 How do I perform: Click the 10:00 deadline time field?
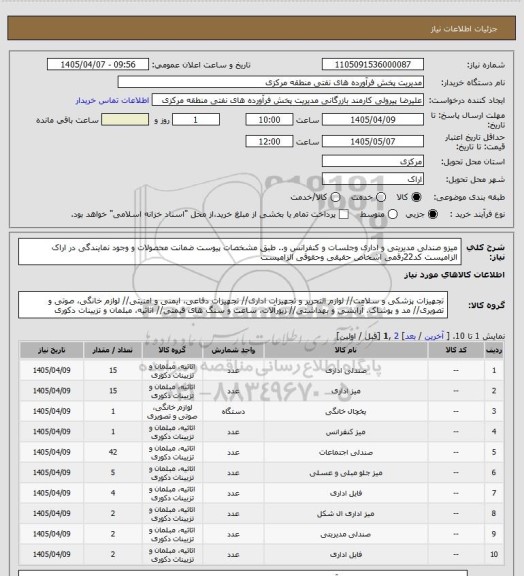269,120
